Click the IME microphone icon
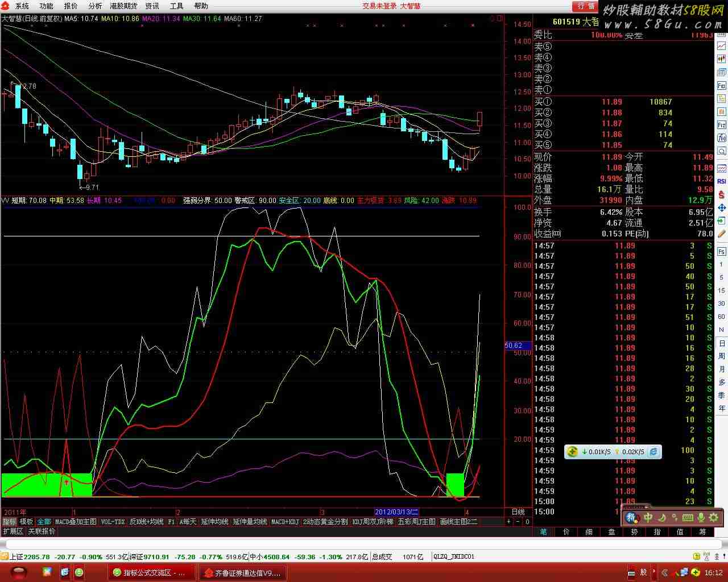 (x=701, y=517)
